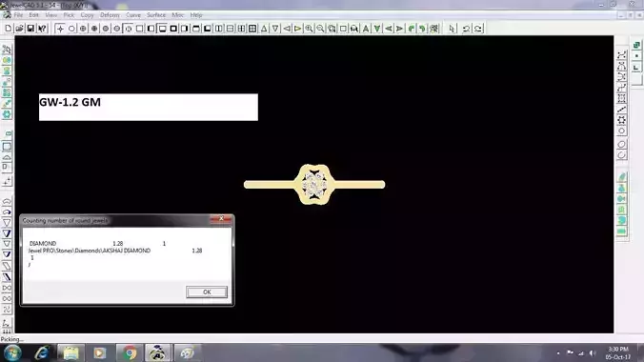Click the DIAMOND text in the dialog
644x362 pixels.
tap(43, 243)
